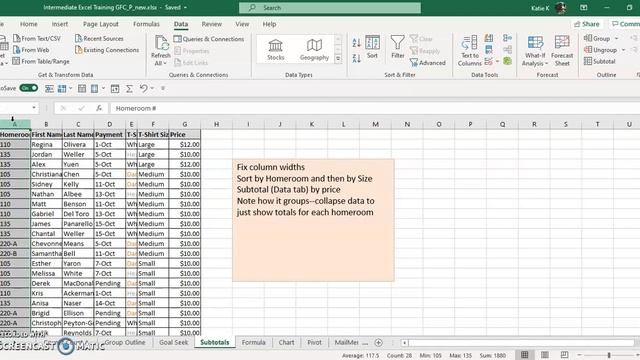This screenshot has width=640, height=360.
Task: Open the Review ribbon tab
Action: point(211,24)
